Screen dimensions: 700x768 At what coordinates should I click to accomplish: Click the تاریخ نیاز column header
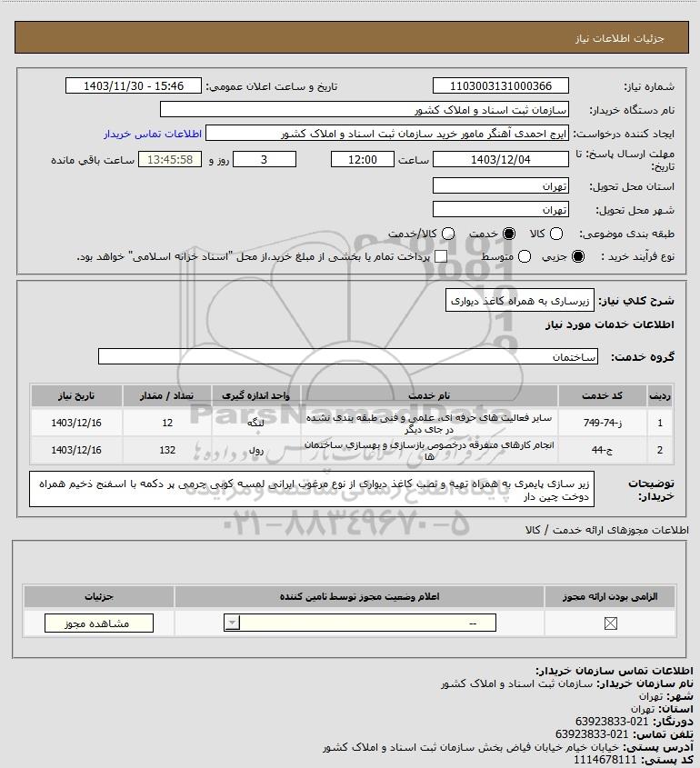[x=76, y=395]
